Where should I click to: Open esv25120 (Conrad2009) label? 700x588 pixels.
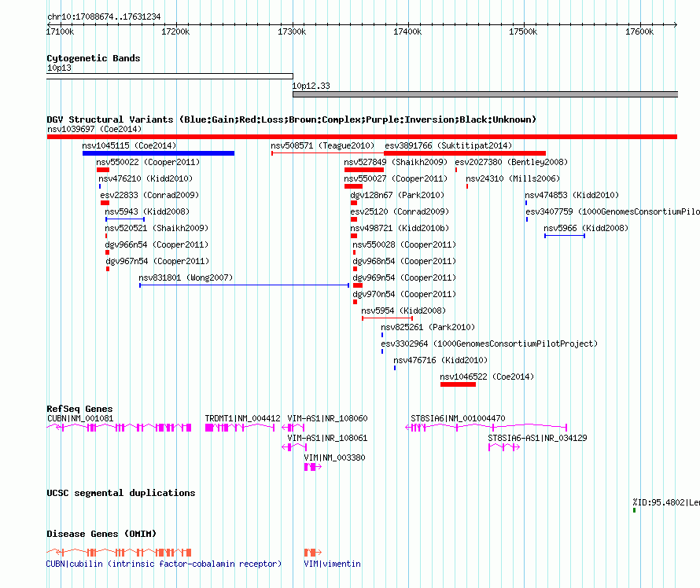pyautogui.click(x=400, y=211)
